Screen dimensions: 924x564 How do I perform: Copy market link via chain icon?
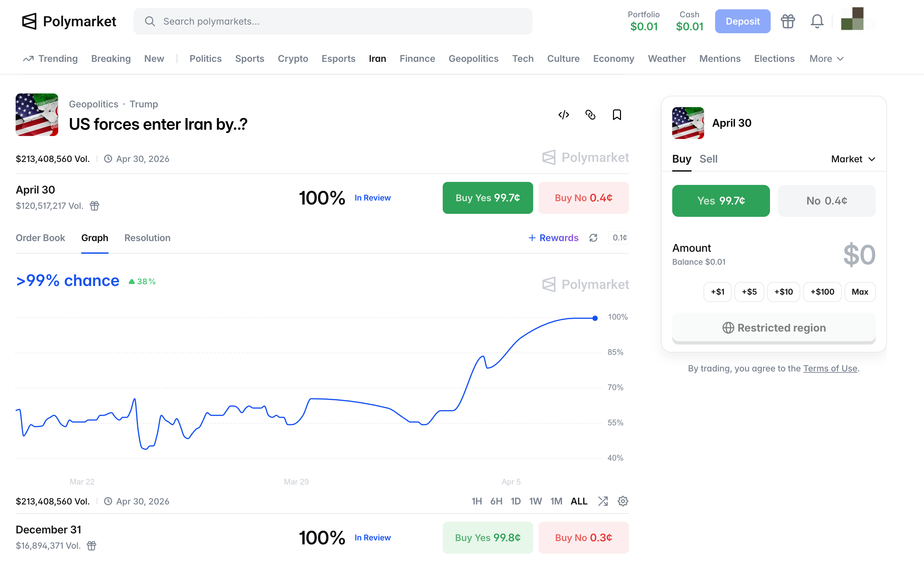tap(590, 115)
